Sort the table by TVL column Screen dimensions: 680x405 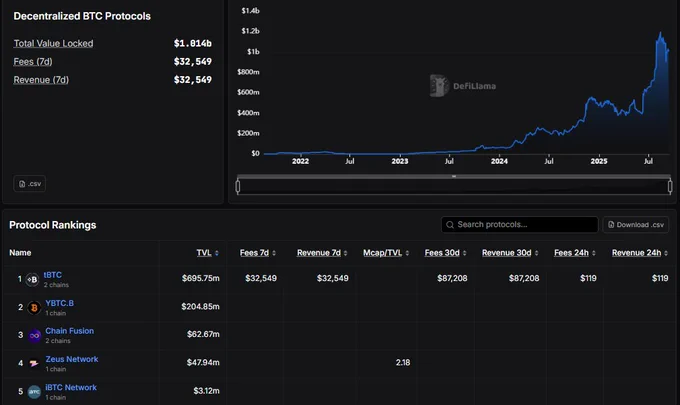tap(207, 253)
